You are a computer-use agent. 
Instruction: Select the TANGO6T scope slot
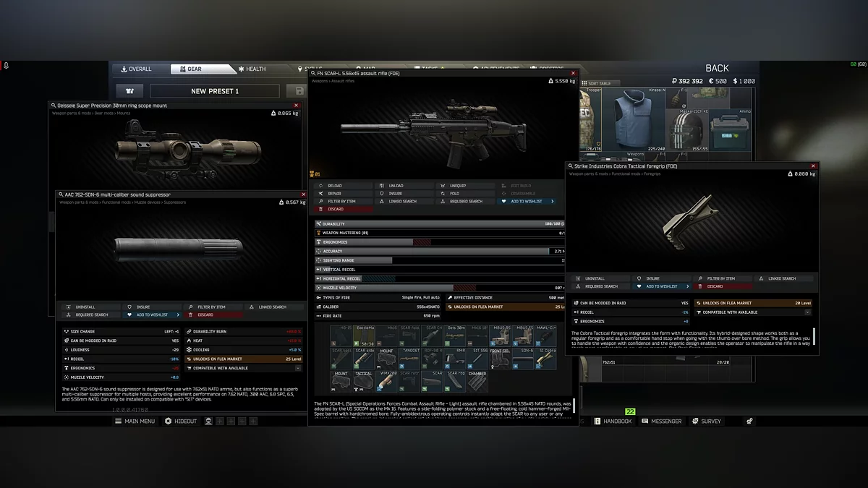[x=409, y=359]
